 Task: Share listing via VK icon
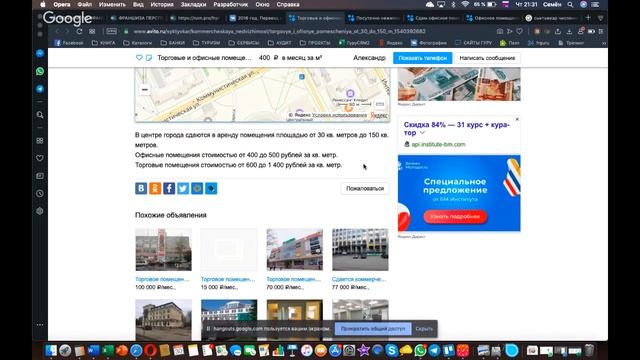[x=141, y=188]
